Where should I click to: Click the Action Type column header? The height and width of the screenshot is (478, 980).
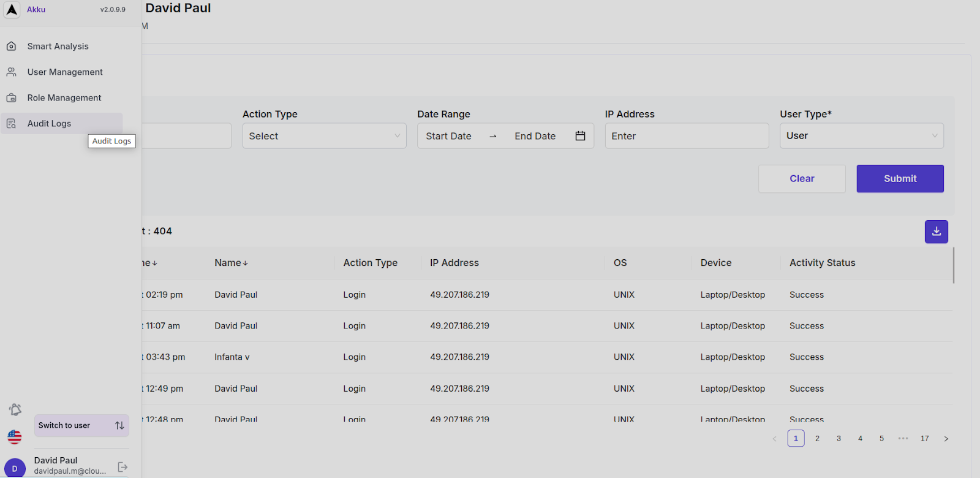point(370,263)
